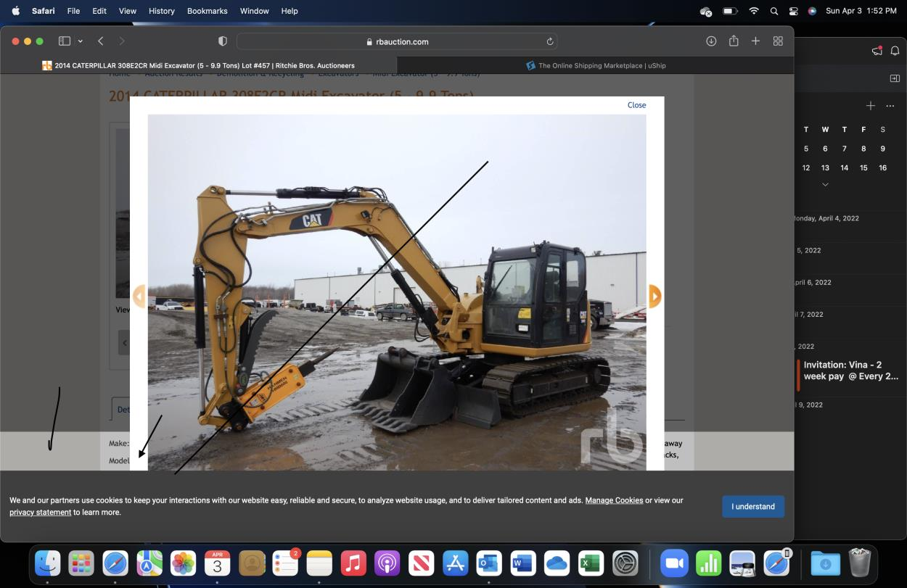This screenshot has width=907, height=588.
Task: Open Zoom from the Dock
Action: click(674, 563)
